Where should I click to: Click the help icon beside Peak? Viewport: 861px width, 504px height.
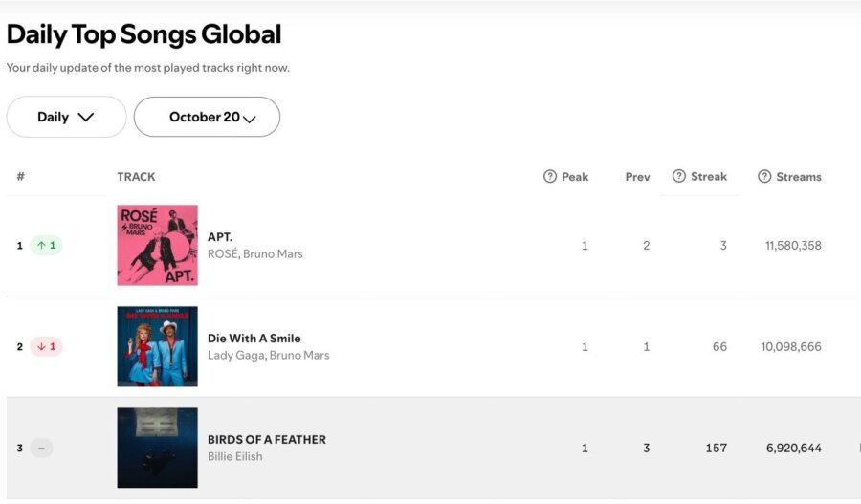tap(550, 177)
